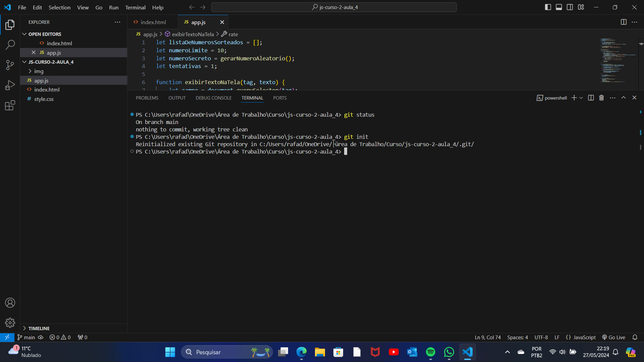Open the Terminal menu
The image size is (644, 362).
pos(135,7)
